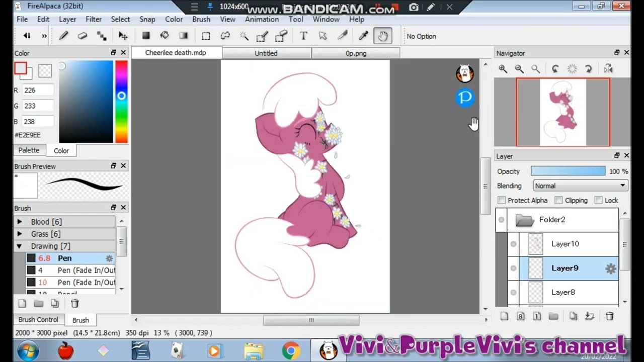This screenshot has height=362, width=644.
Task: Open Pen brush settings gear
Action: (109, 258)
